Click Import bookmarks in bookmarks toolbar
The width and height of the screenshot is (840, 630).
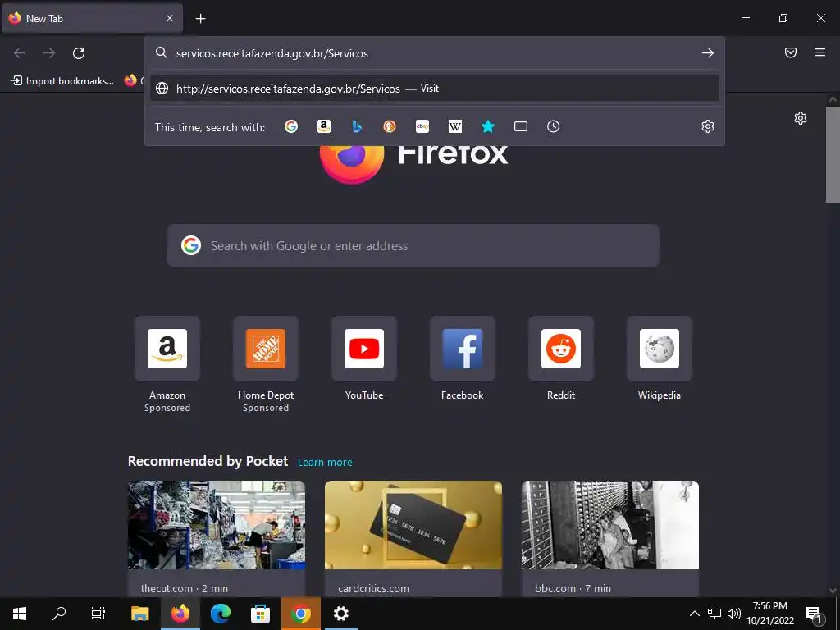click(62, 81)
